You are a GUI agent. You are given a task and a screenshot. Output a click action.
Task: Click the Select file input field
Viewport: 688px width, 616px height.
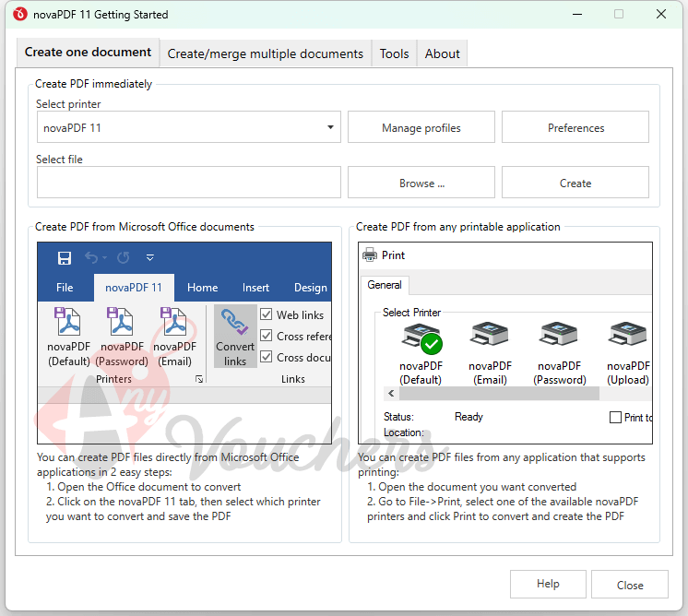[189, 182]
